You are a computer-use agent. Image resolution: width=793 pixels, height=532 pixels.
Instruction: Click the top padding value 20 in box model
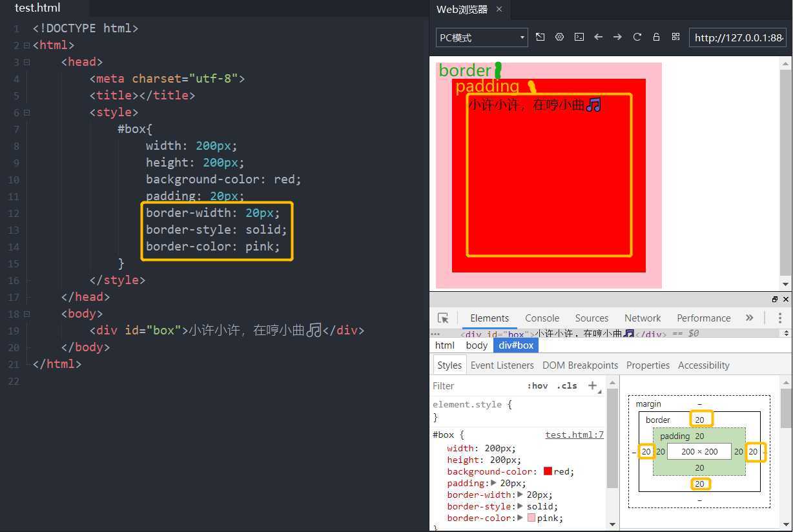699,436
